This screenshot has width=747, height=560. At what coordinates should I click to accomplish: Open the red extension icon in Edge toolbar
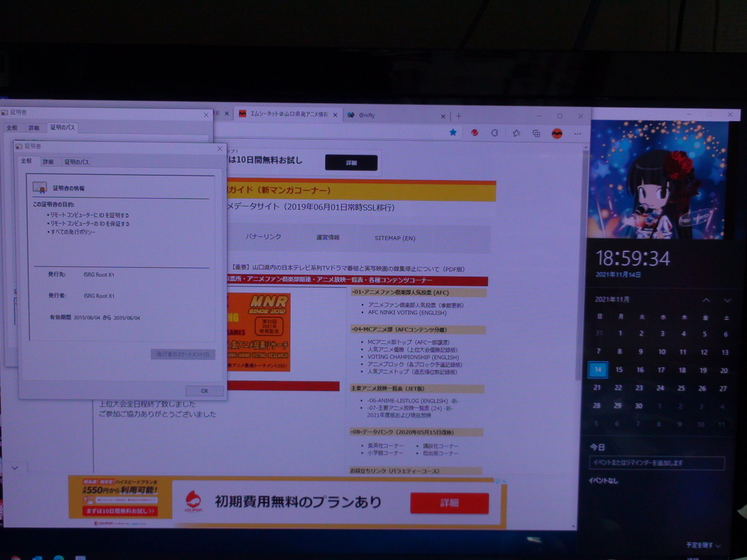click(x=475, y=133)
